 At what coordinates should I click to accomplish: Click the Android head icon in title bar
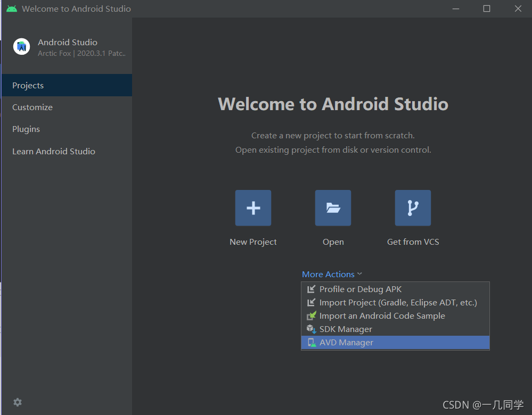(12, 9)
